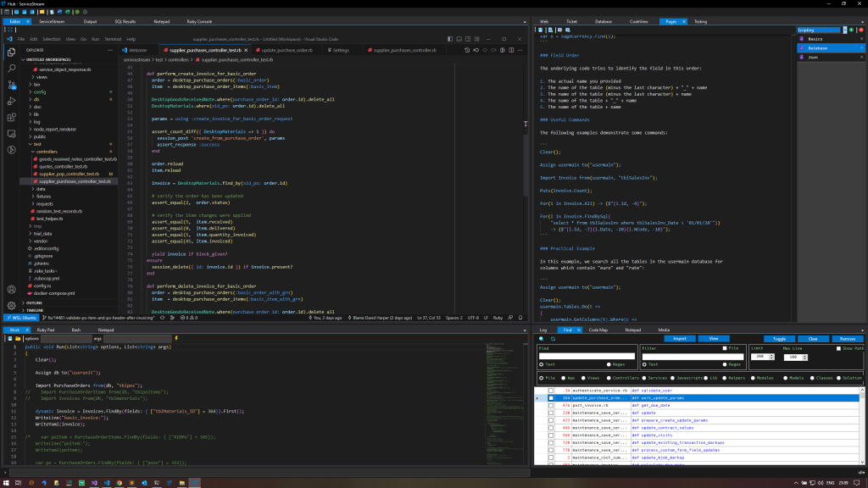Expand the config folder in the Explorer
Screen dimensions: 868x488
pos(39,91)
